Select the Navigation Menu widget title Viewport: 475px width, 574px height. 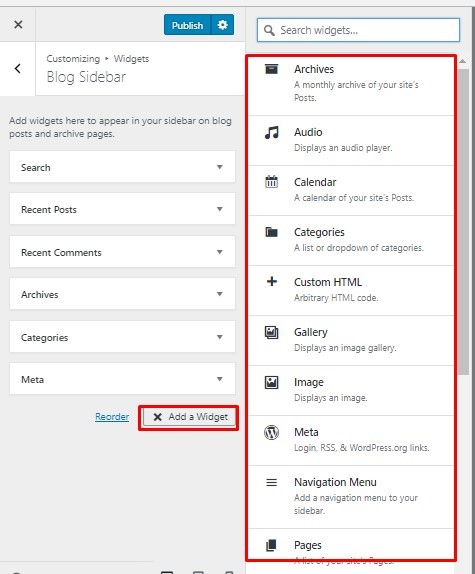click(335, 482)
